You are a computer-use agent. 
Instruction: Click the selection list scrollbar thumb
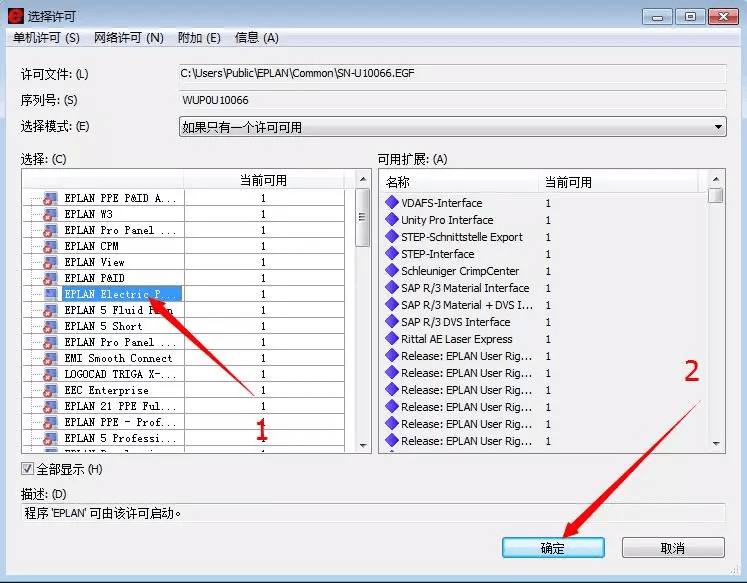[363, 217]
